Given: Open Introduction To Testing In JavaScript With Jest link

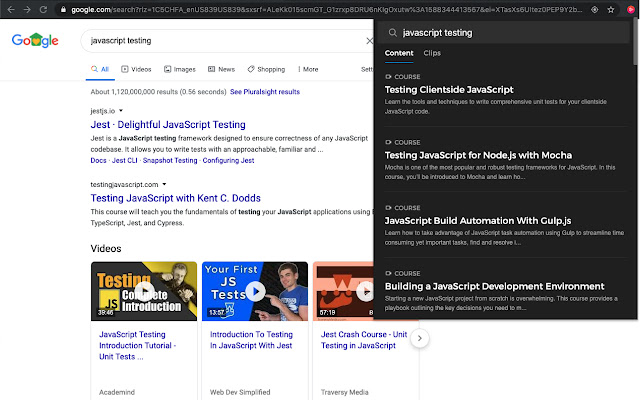Looking at the screenshot, I should click(x=251, y=340).
